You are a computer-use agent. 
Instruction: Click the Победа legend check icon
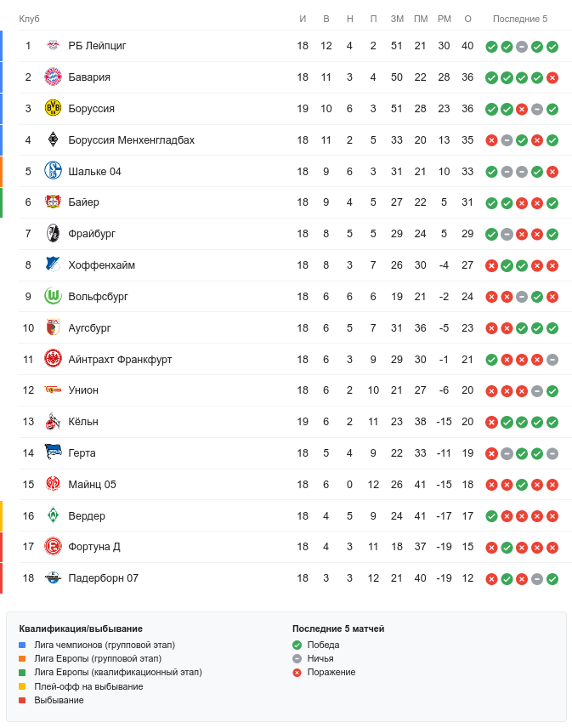(297, 645)
